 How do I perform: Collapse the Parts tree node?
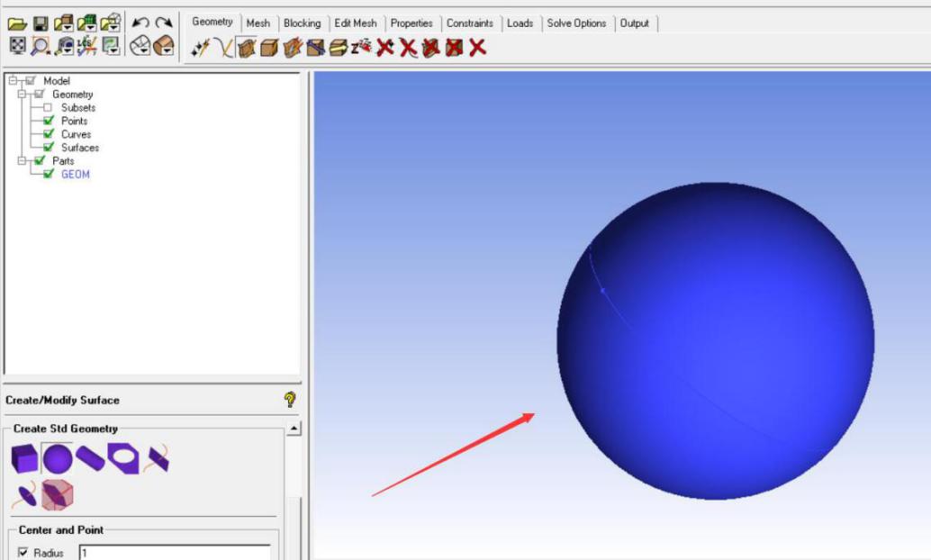click(x=22, y=160)
